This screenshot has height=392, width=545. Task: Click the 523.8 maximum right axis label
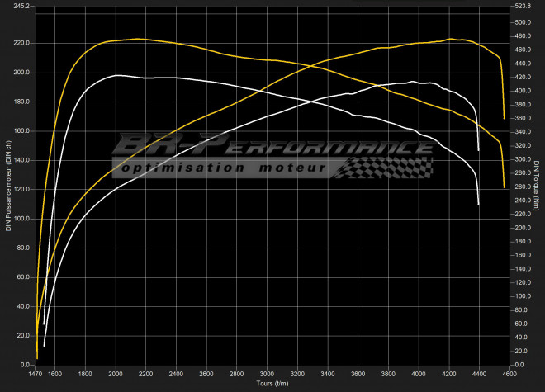[x=522, y=7]
